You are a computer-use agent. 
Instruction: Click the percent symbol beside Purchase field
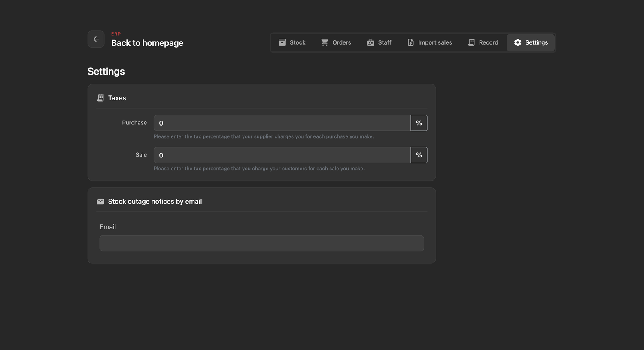pos(419,123)
